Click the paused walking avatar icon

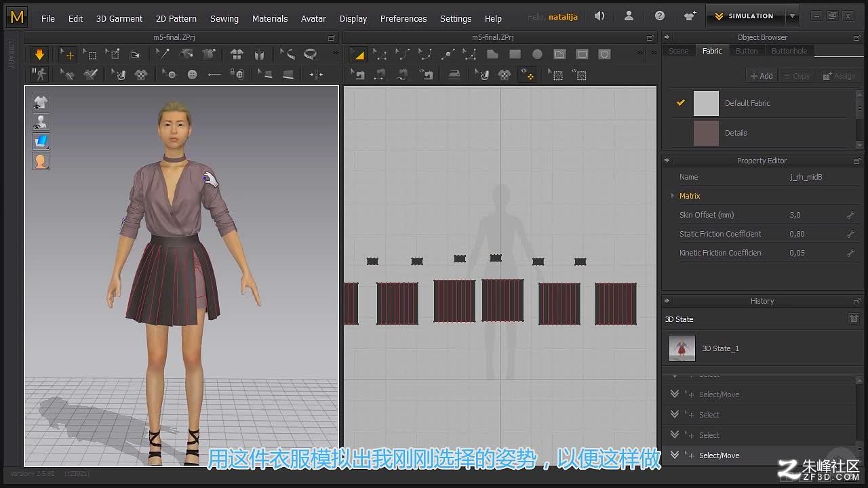tap(39, 75)
